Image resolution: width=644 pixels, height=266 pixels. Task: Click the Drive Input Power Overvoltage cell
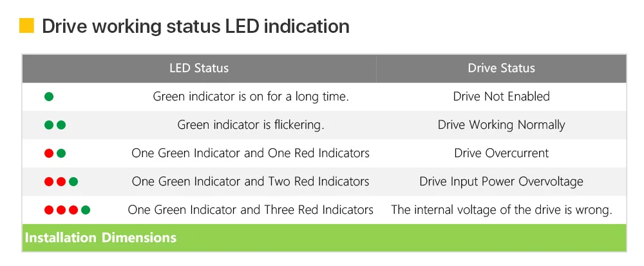coord(502,182)
